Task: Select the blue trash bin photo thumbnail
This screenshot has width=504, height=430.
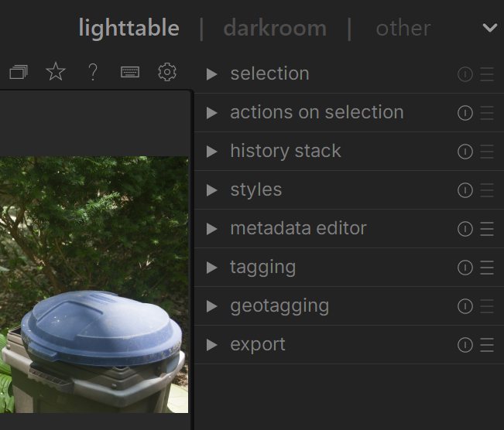Action: 94,285
